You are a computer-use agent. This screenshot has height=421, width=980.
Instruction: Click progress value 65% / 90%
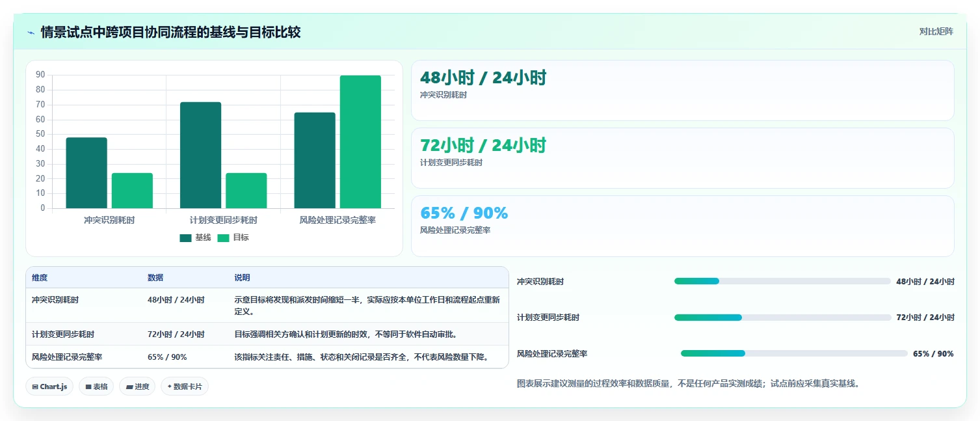pos(933,354)
